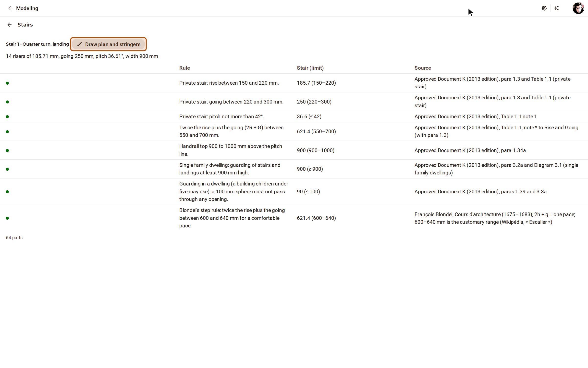
Task: Click the Stair (limit) column header
Action: click(x=310, y=68)
